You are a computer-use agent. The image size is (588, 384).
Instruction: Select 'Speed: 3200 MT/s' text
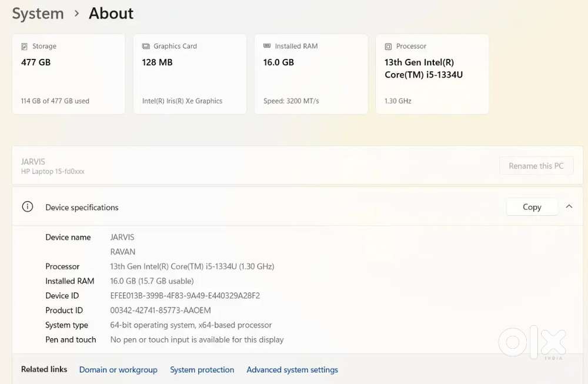[291, 101]
